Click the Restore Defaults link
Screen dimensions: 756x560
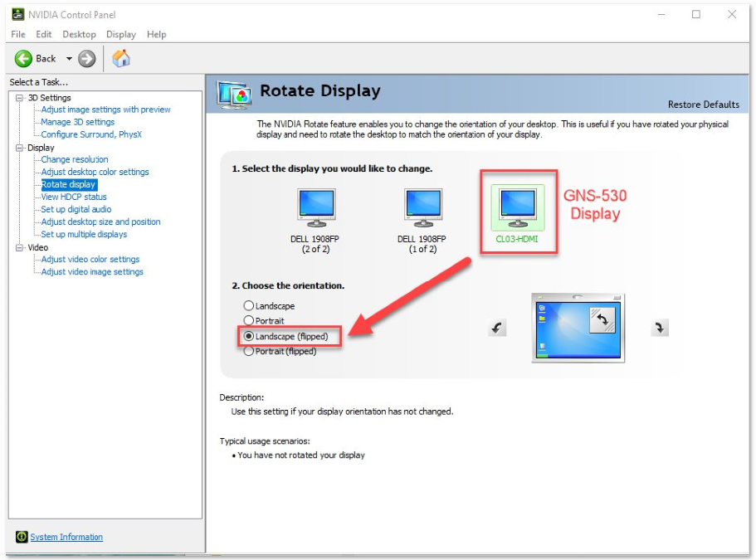tap(703, 105)
